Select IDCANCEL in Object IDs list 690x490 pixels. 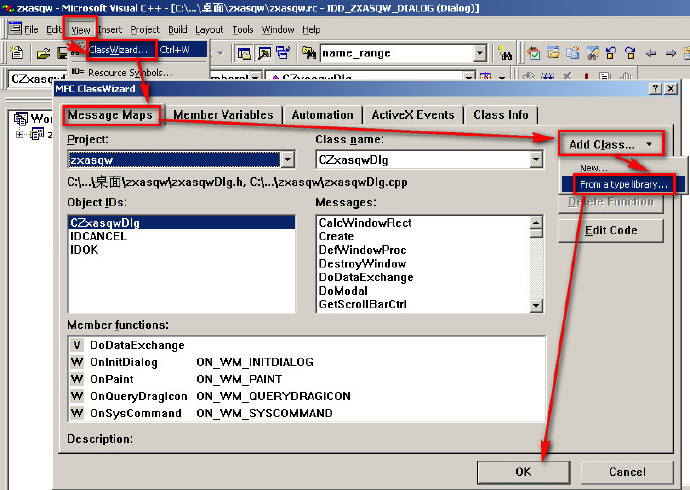click(x=182, y=236)
